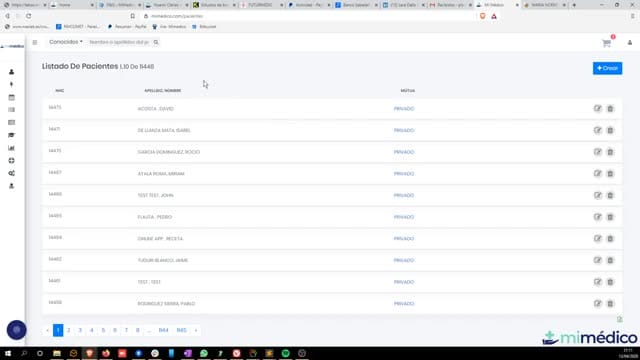Open WhatsApp from the taskbar
This screenshot has height=360, width=640.
click(x=204, y=353)
